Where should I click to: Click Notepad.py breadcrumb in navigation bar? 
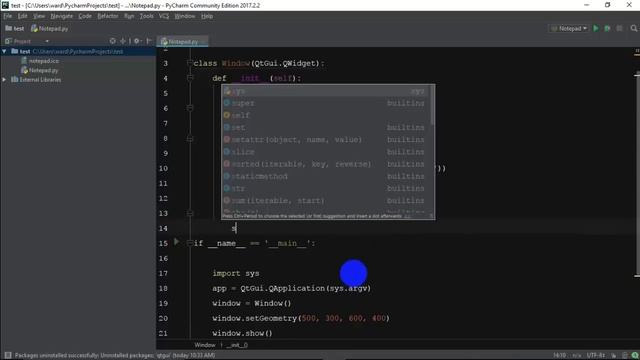coord(49,29)
